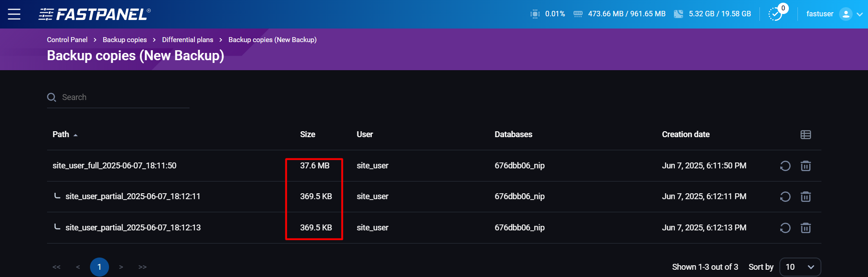Sort the table by Path column
868x277 pixels.
tap(61, 134)
